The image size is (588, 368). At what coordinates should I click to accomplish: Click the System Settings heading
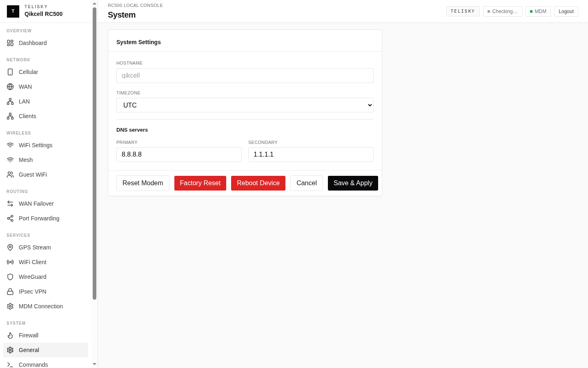pyautogui.click(x=138, y=42)
